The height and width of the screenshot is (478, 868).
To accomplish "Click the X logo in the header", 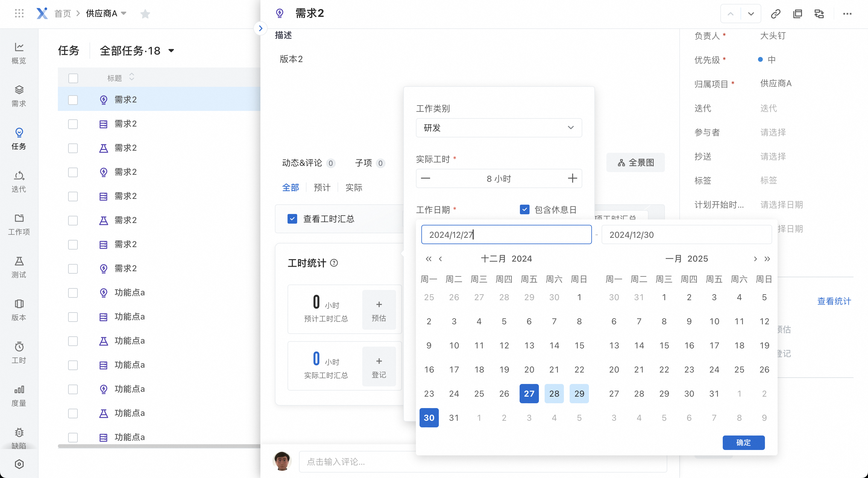I will tap(42, 14).
